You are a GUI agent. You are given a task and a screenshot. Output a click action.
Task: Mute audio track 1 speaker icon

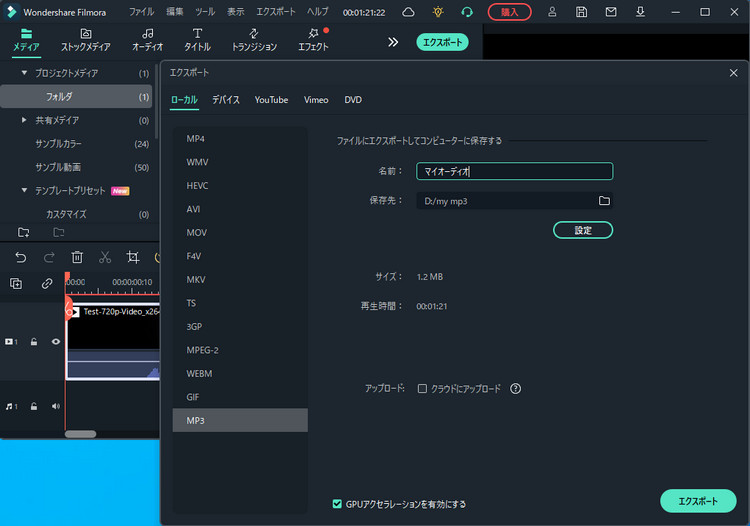click(56, 406)
